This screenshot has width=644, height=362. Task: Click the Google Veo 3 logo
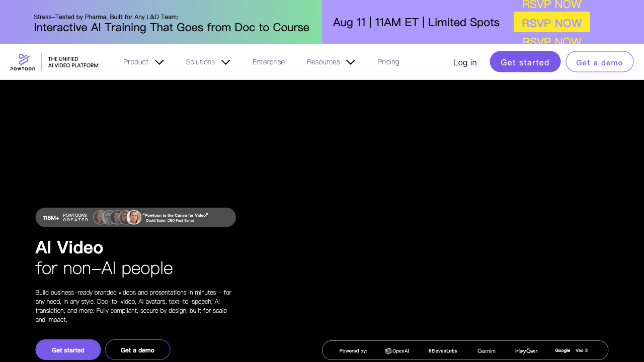coord(571,350)
